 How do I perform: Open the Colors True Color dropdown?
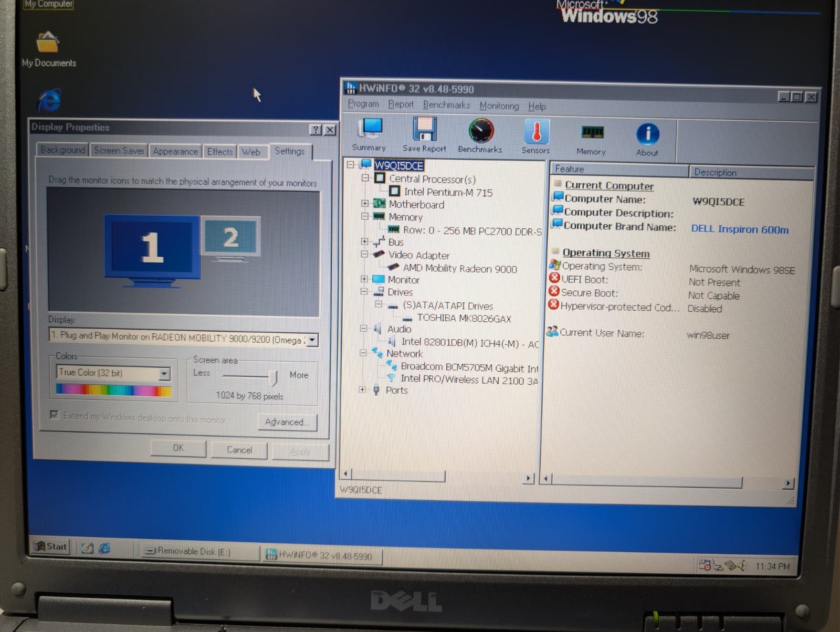coord(164,374)
